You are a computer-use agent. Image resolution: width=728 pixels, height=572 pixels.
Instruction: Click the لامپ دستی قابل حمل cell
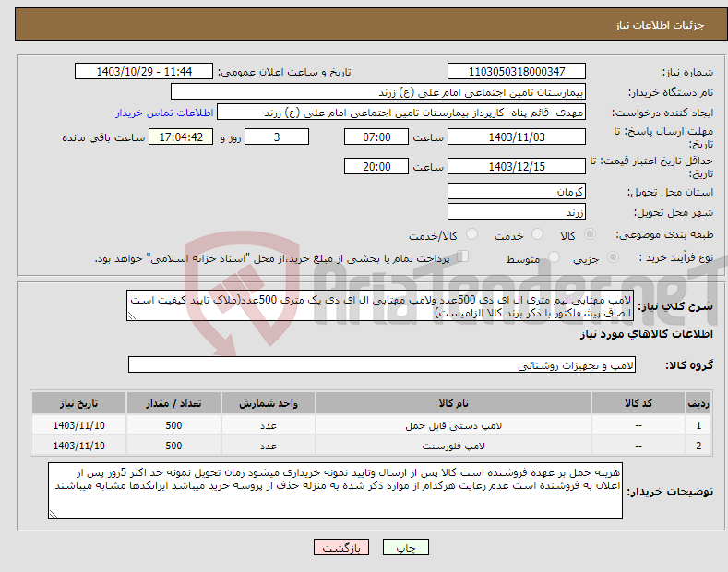click(453, 425)
